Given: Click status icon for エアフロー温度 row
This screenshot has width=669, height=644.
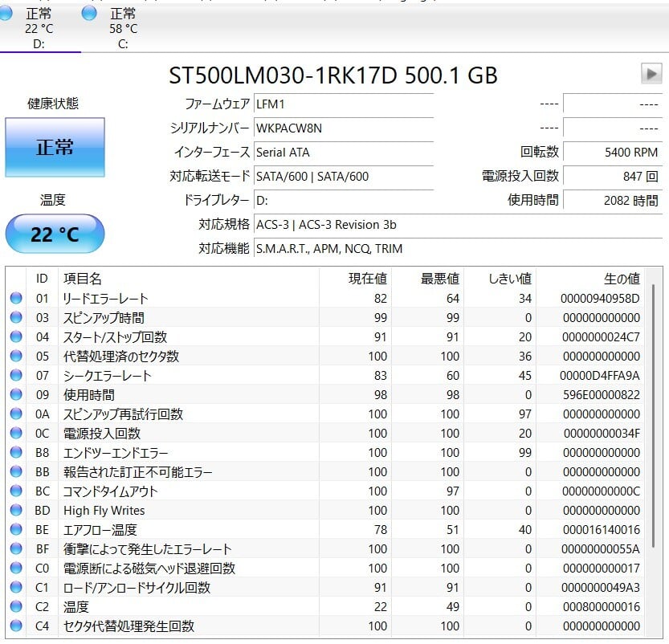Looking at the screenshot, I should [16, 530].
